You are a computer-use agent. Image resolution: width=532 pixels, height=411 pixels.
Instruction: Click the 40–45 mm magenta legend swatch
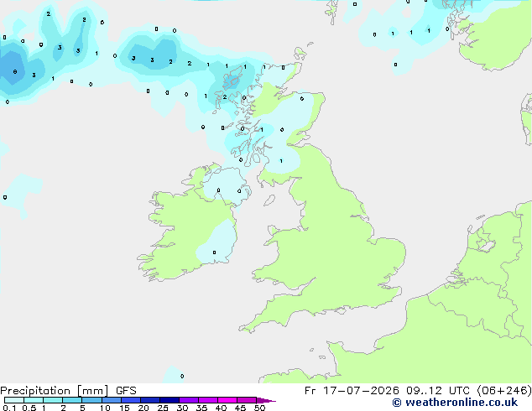click(227, 400)
